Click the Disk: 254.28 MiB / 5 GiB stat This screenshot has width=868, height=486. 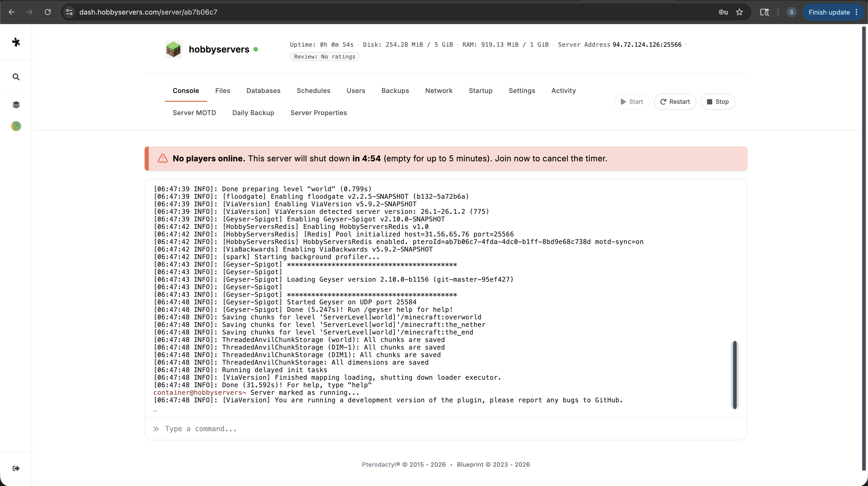[x=408, y=44]
